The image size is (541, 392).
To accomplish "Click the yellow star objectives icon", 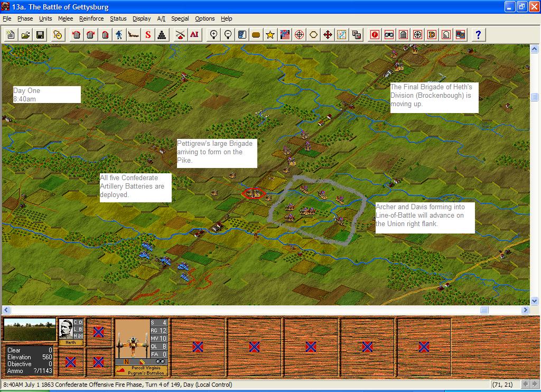I will pos(270,34).
